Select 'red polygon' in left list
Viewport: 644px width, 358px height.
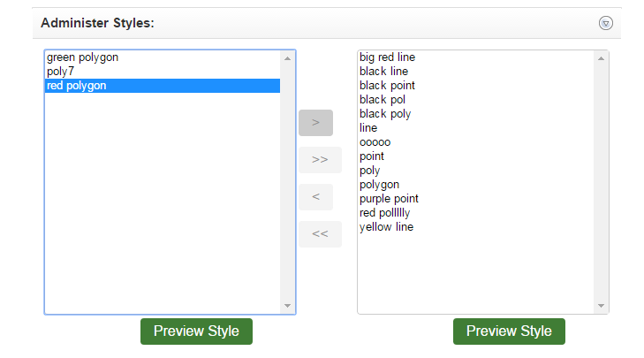point(76,86)
